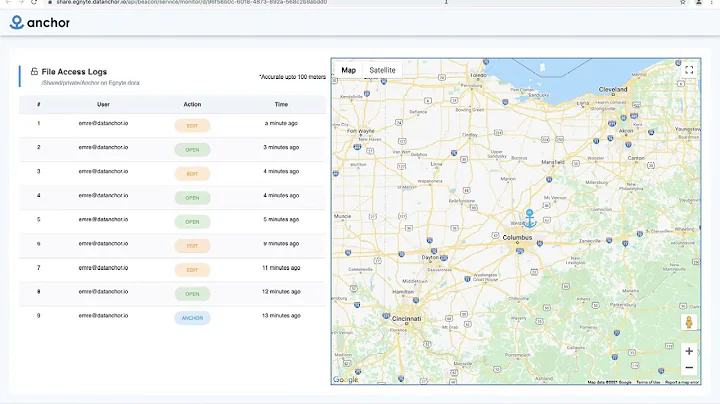Click the Columbus city label on map

517,237
